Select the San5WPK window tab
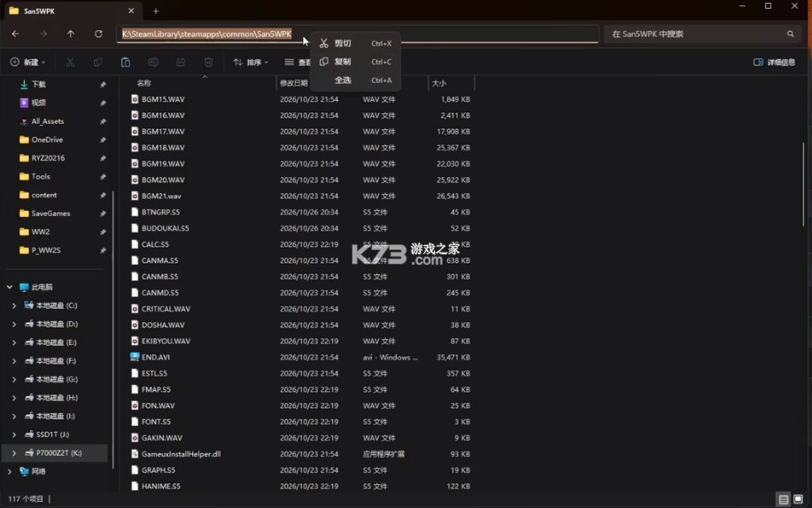Viewport: 812px width, 508px height. pyautogui.click(x=73, y=11)
